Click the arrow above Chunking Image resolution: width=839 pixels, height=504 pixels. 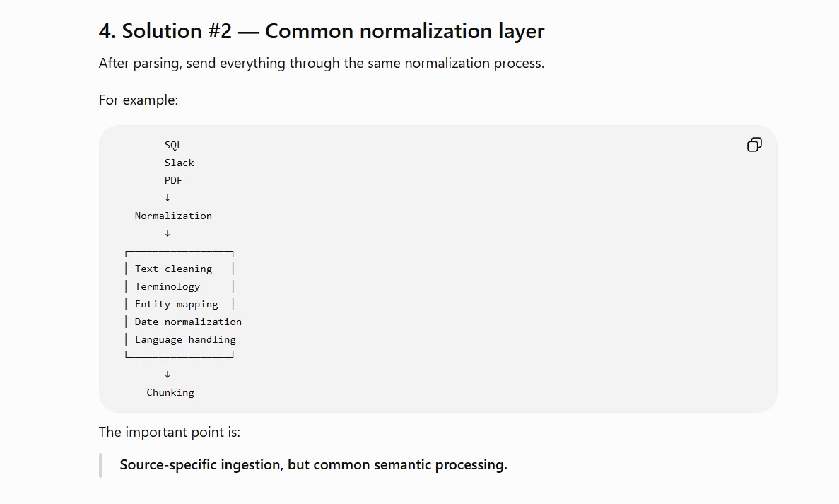click(x=168, y=375)
